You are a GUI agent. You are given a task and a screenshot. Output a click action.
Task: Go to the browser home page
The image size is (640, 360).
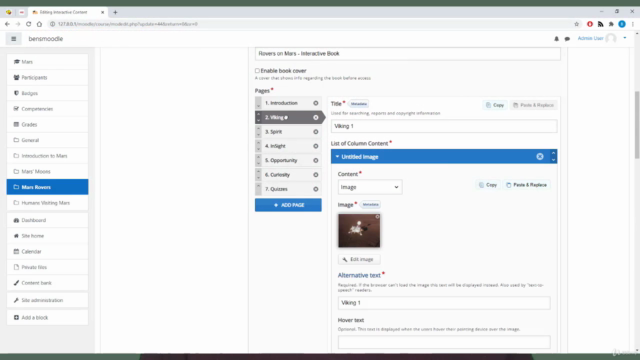click(39, 24)
